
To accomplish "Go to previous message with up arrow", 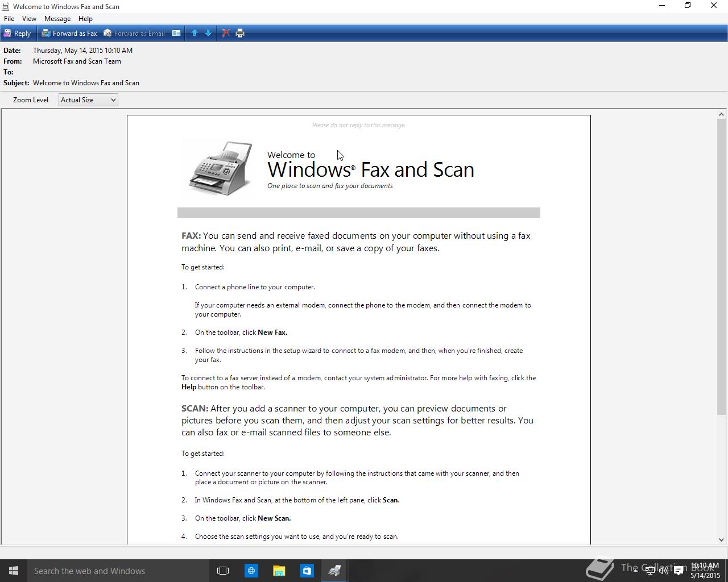I will coord(195,34).
